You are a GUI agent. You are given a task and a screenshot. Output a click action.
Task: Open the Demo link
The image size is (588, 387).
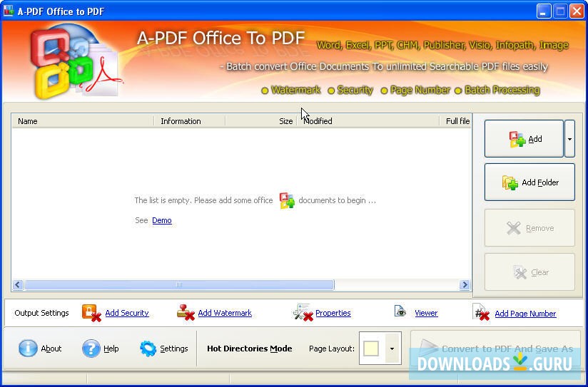(x=161, y=220)
